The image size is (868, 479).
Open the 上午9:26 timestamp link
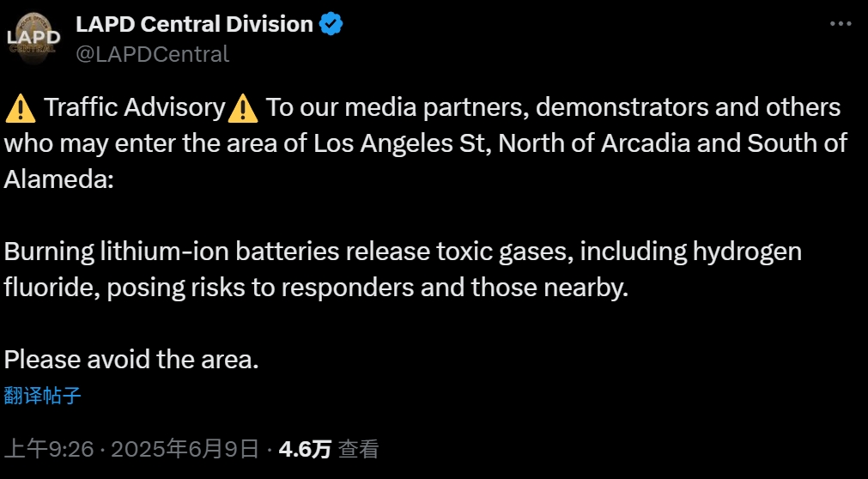(x=49, y=449)
